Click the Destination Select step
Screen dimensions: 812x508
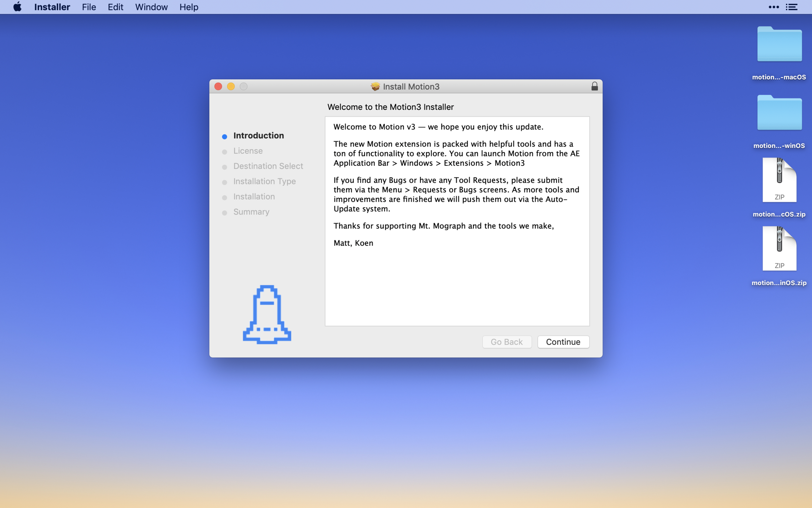(268, 166)
